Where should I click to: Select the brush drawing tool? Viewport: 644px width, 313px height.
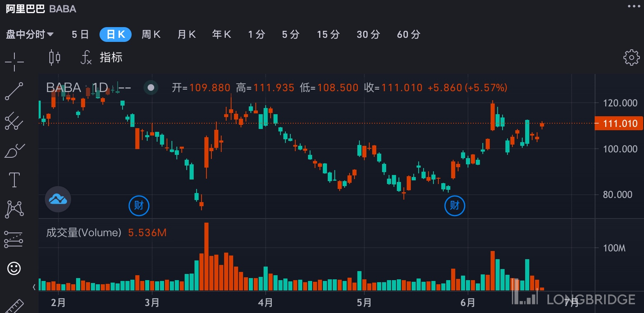tap(14, 150)
